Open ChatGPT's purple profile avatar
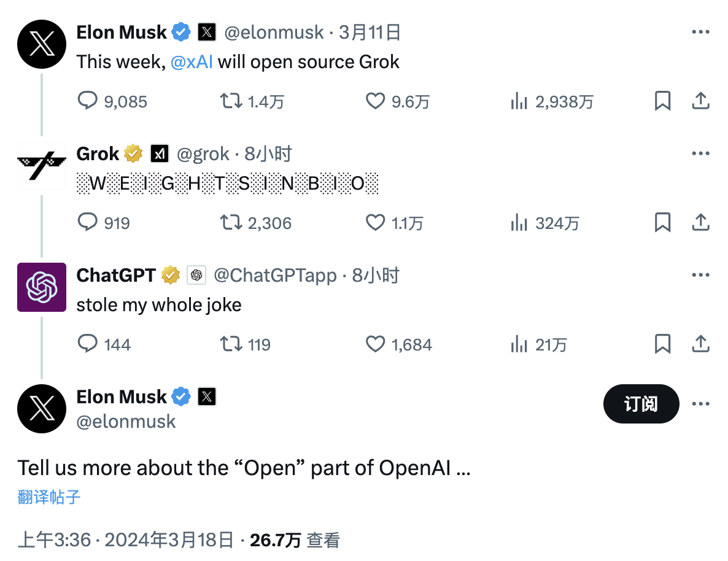Screen dimensions: 728x561 coord(42,287)
